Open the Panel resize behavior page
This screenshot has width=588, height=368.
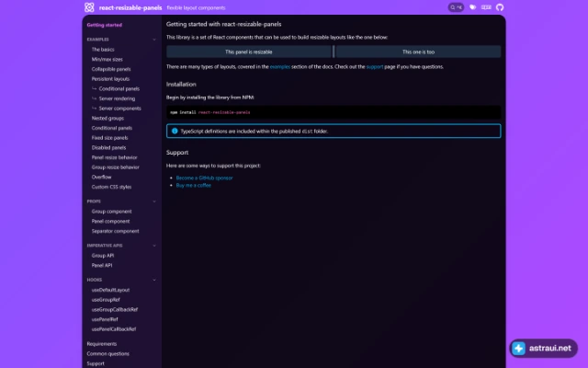click(114, 157)
